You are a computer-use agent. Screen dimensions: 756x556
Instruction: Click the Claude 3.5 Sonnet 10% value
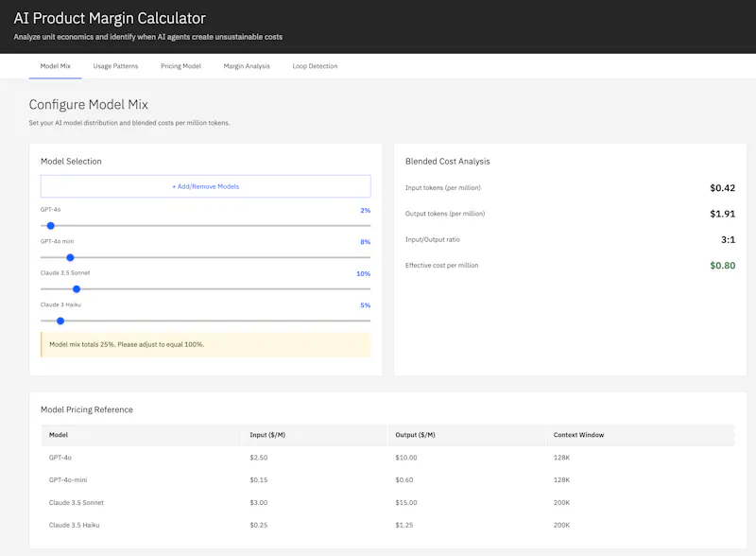click(x=363, y=273)
